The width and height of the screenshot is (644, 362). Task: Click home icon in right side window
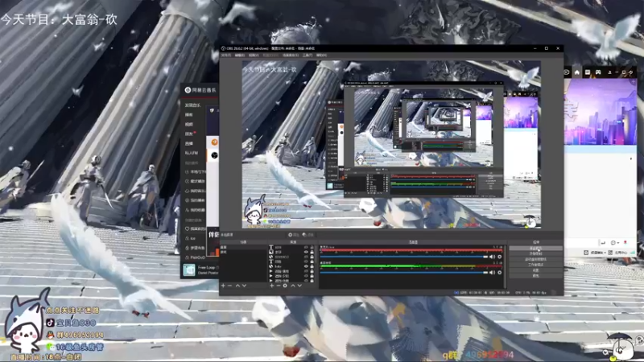[x=577, y=72]
